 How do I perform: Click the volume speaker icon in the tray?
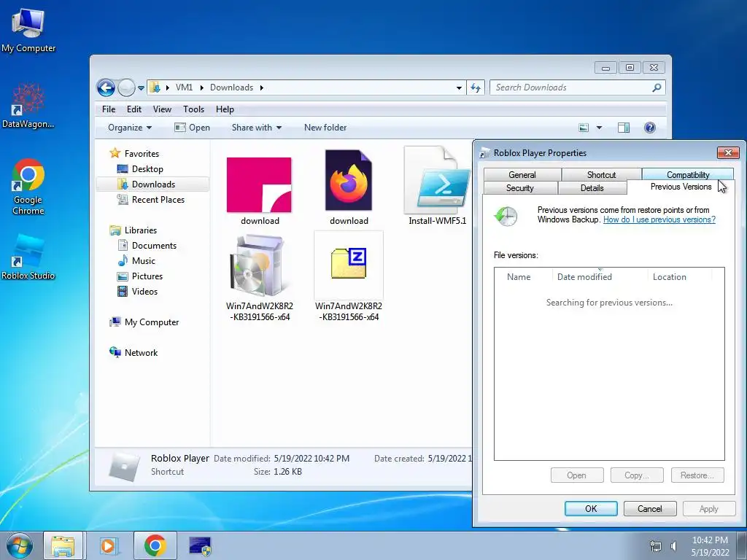(x=673, y=545)
